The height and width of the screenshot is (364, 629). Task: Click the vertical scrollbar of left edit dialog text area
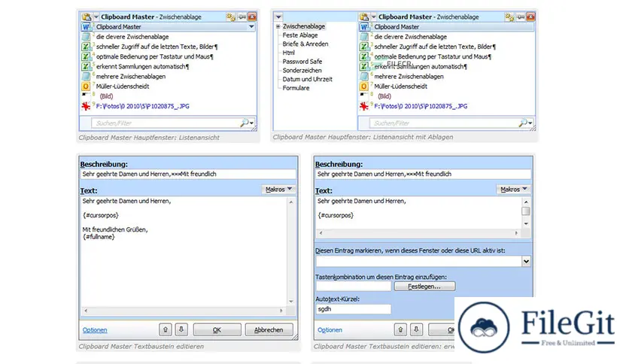point(291,251)
